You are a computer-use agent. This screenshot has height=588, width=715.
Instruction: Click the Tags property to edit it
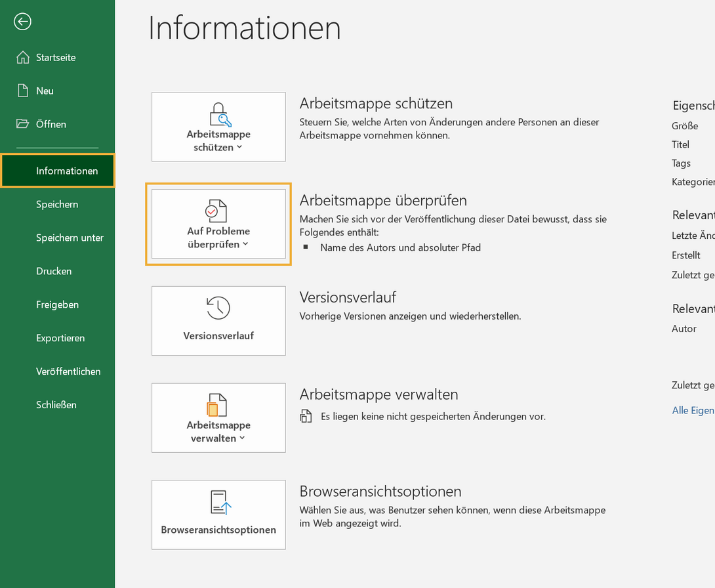tap(681, 163)
